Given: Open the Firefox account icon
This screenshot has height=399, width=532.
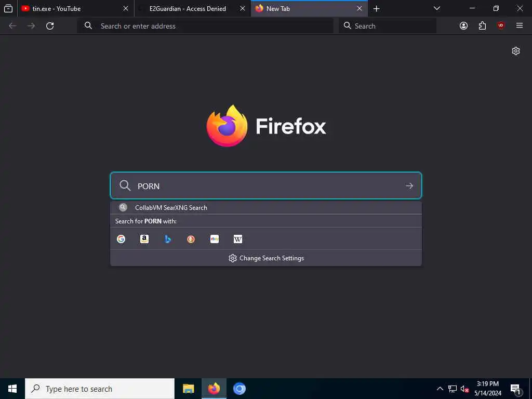Looking at the screenshot, I should pyautogui.click(x=463, y=26).
